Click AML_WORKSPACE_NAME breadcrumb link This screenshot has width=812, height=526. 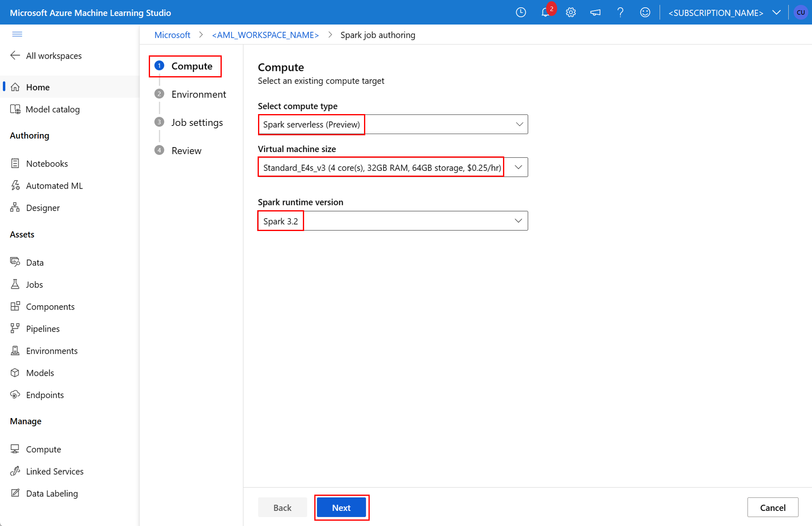pos(265,35)
